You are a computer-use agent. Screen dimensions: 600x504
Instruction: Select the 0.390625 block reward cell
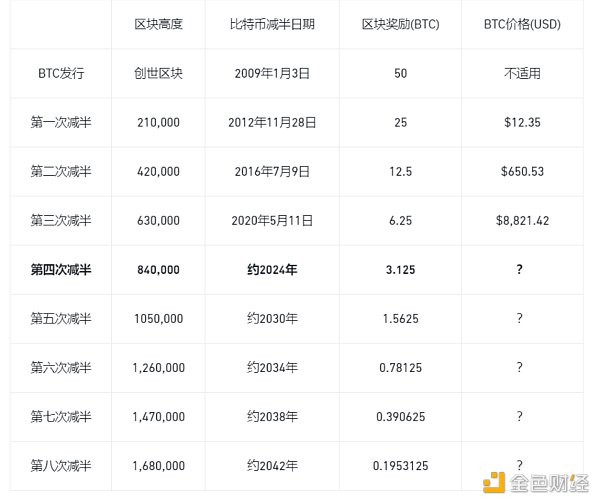pyautogui.click(x=398, y=416)
